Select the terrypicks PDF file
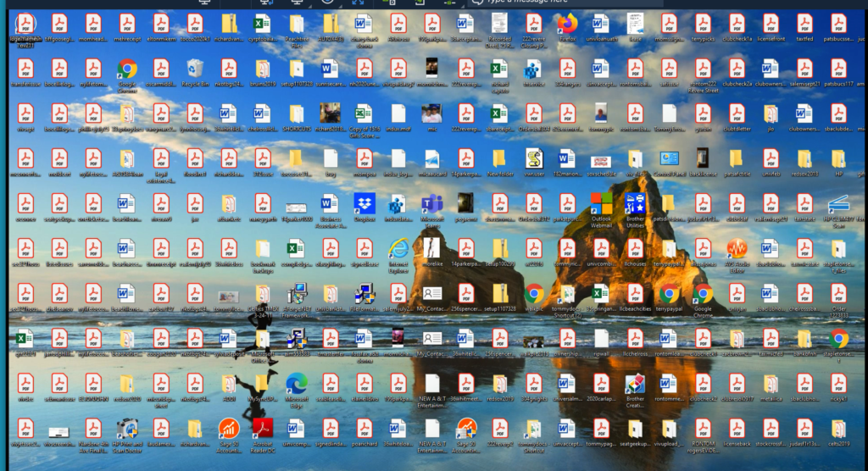This screenshot has width=868, height=471. [703, 25]
